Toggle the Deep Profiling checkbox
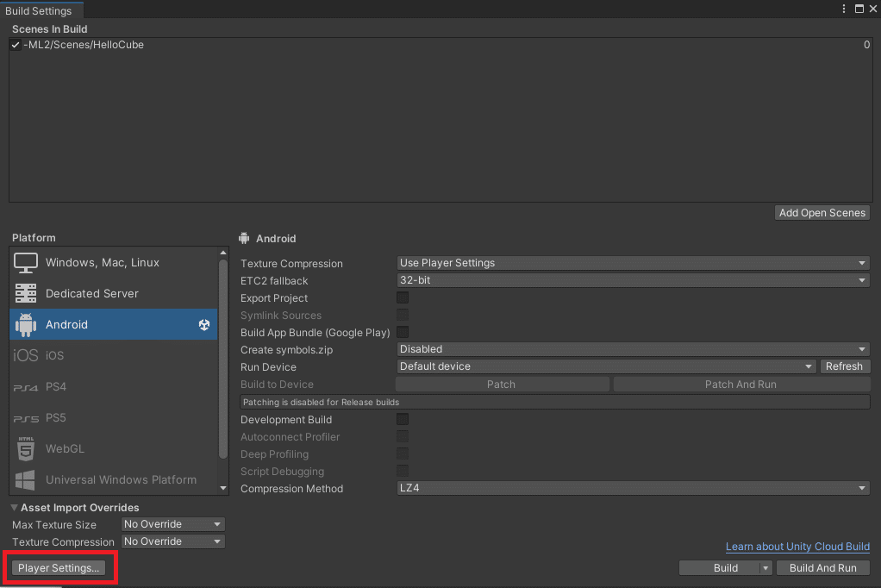Screen dimensions: 881x588 (403, 454)
